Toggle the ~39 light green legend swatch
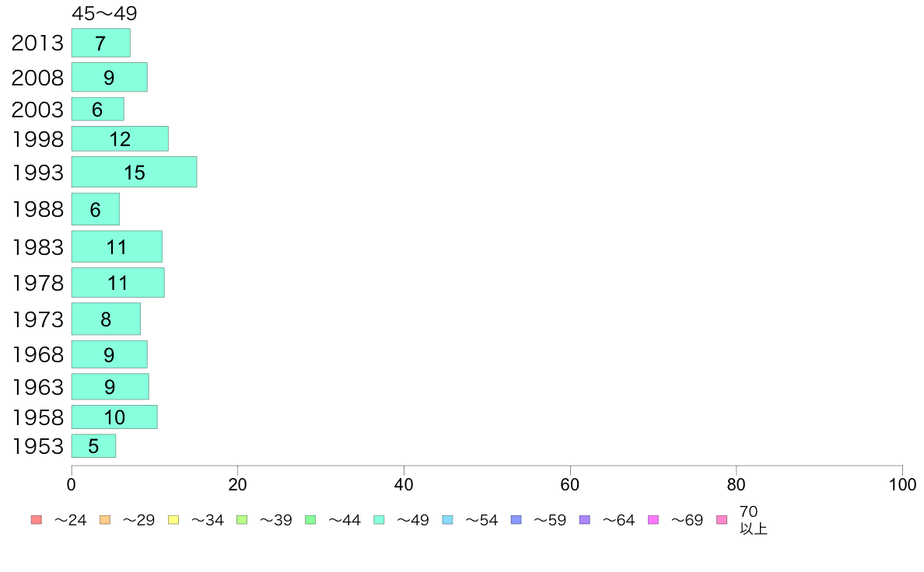 point(242,520)
